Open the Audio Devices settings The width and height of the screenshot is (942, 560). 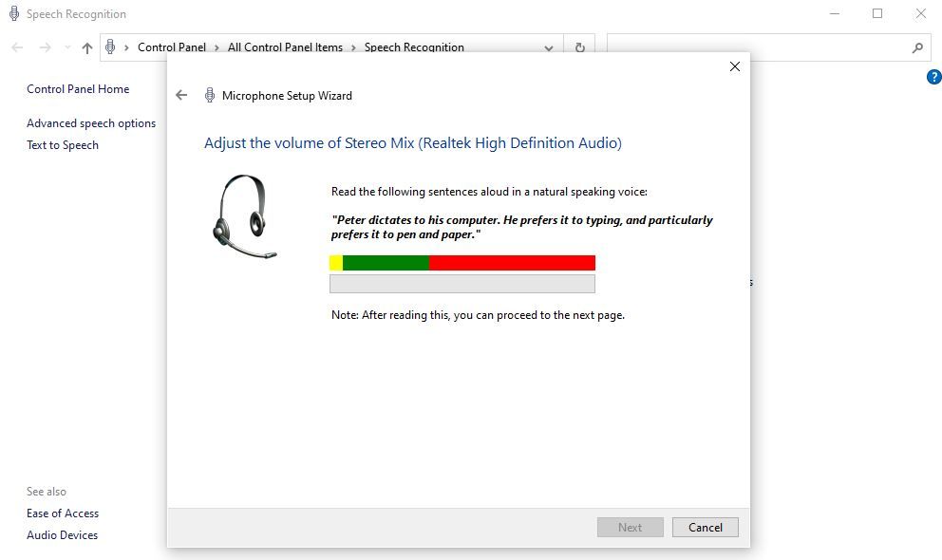click(x=62, y=534)
